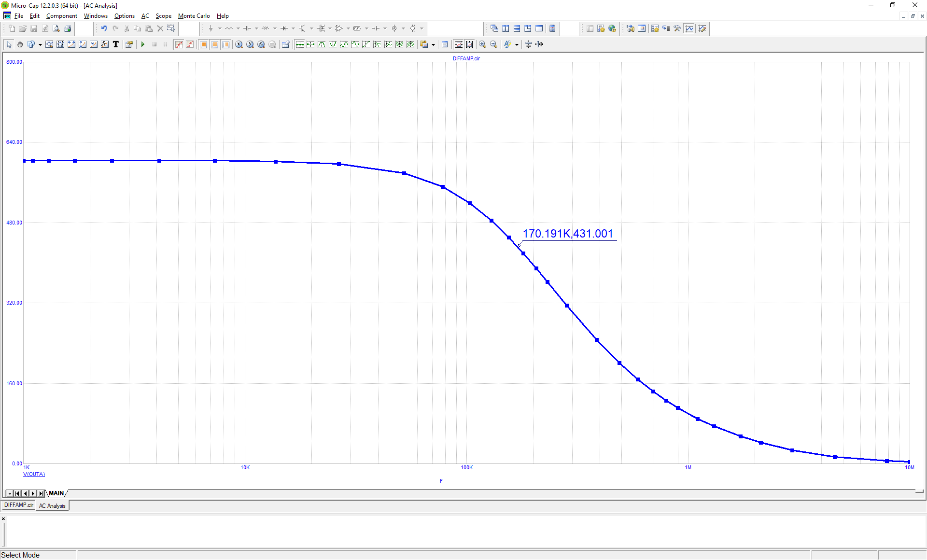Click the Cascade windows icon
Image resolution: width=927 pixels, height=560 pixels.
494,28
